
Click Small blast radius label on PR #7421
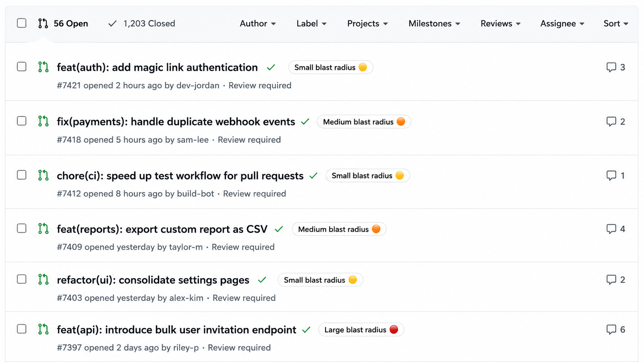(331, 67)
